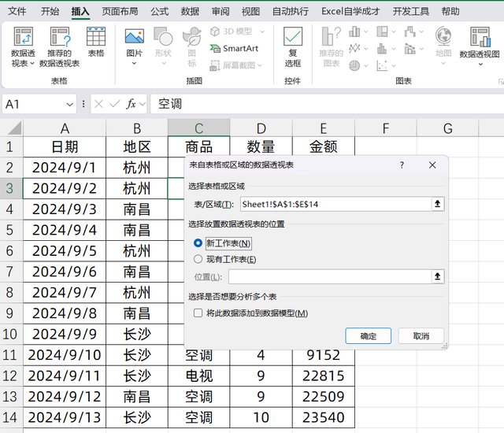
Task: Insert SmartArt graphic
Action: pos(234,49)
